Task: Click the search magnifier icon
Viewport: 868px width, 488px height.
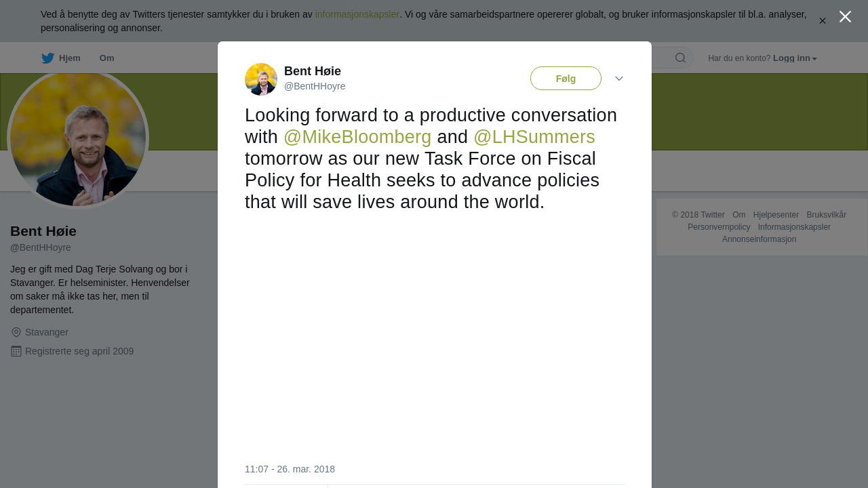Action: click(680, 58)
